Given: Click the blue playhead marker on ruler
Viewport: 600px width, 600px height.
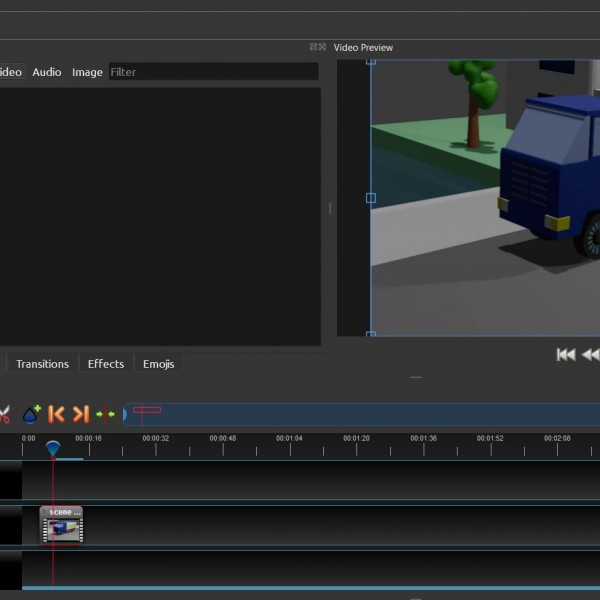Looking at the screenshot, I should 53,448.
